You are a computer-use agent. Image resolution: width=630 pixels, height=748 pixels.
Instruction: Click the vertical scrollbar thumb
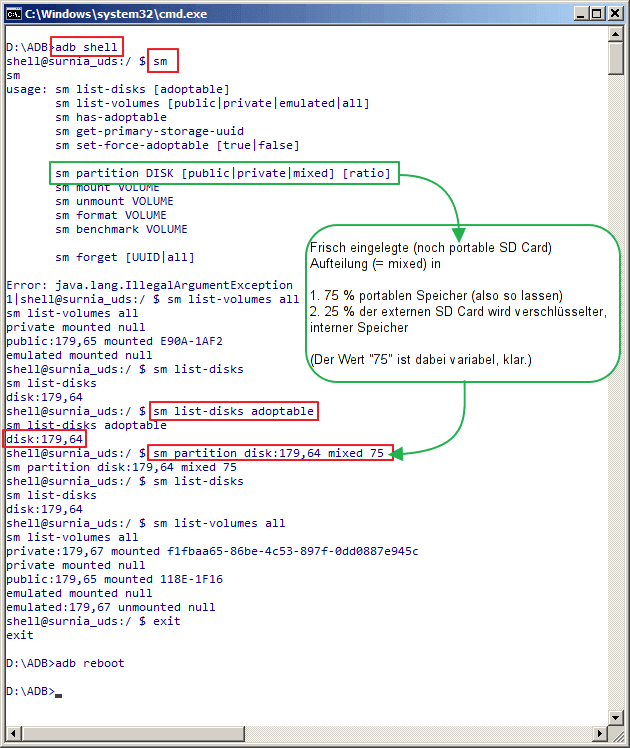pyautogui.click(x=615, y=59)
